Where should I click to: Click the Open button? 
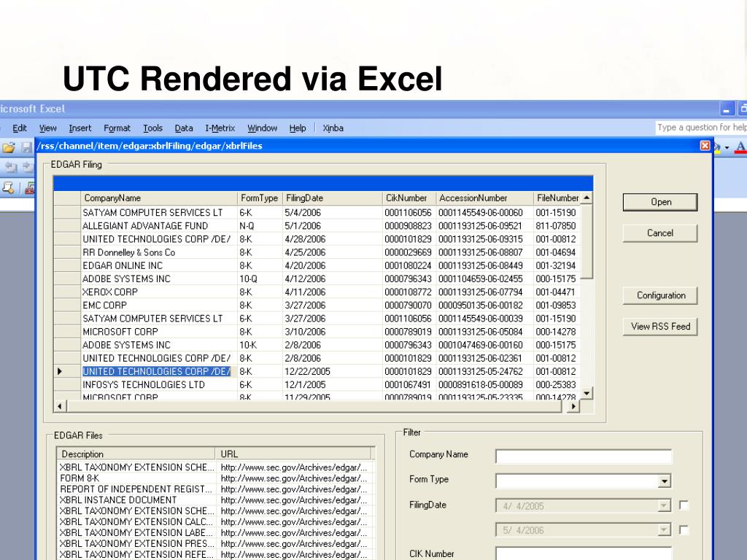(x=660, y=202)
